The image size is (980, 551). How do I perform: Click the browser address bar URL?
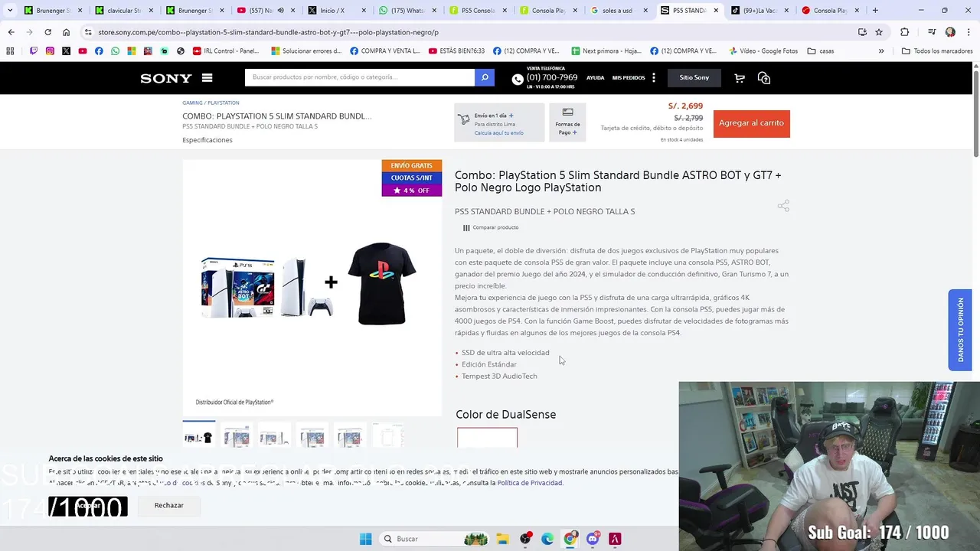click(x=268, y=32)
